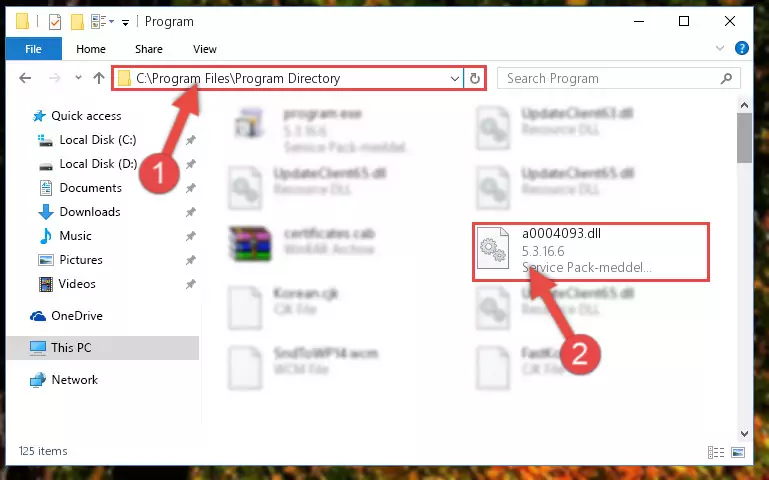Click the search magnifier icon
This screenshot has width=769, height=480.
point(726,78)
